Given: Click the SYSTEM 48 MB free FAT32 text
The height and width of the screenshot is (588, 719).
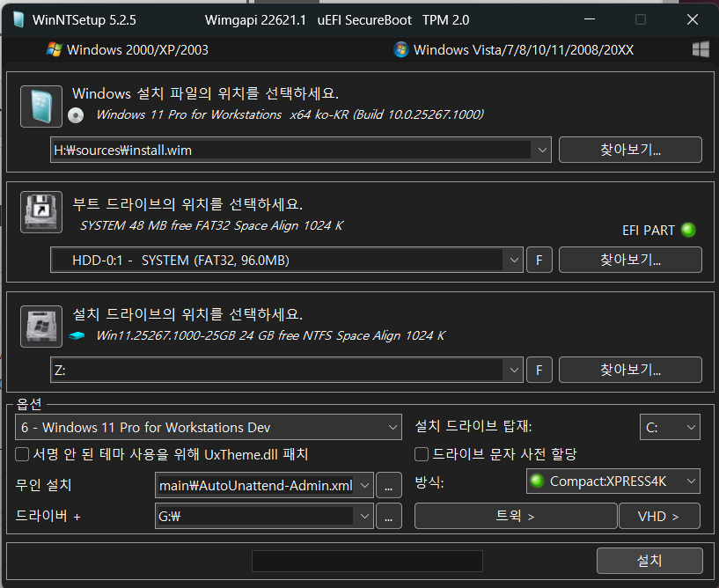Looking at the screenshot, I should click(x=211, y=225).
